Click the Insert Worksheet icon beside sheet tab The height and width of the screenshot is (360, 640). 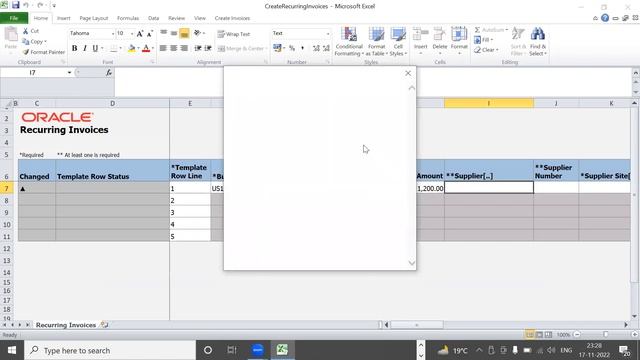click(x=104, y=325)
